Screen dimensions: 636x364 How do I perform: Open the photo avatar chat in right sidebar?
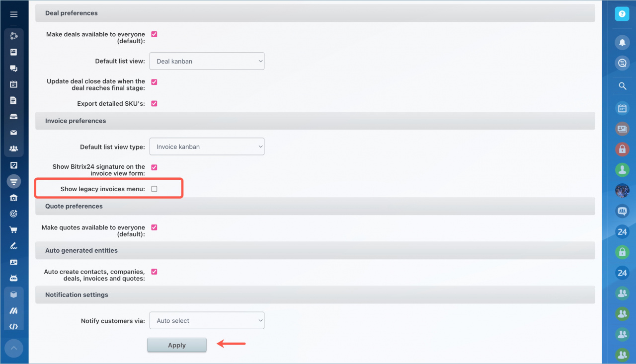pyautogui.click(x=622, y=190)
